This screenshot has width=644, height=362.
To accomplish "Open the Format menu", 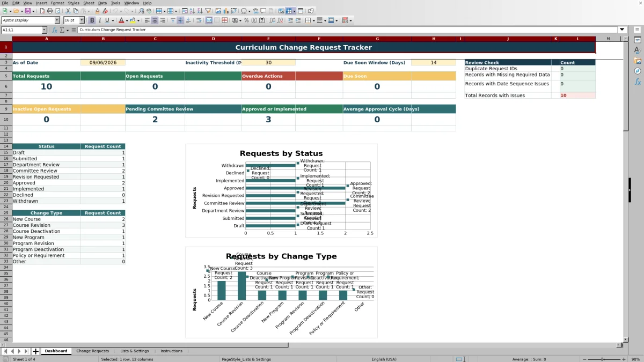I will (57, 3).
